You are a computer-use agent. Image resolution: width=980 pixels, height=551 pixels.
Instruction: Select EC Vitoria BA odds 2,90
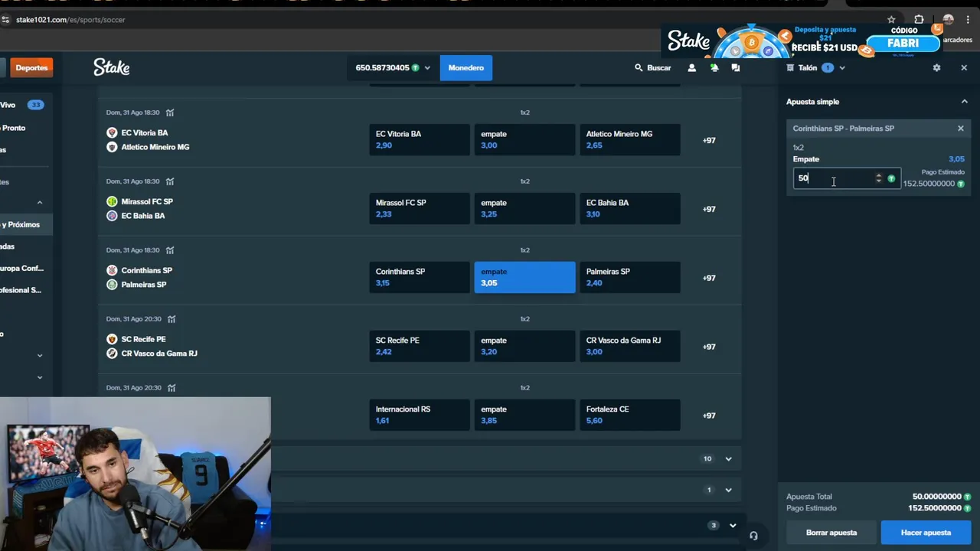click(x=419, y=139)
